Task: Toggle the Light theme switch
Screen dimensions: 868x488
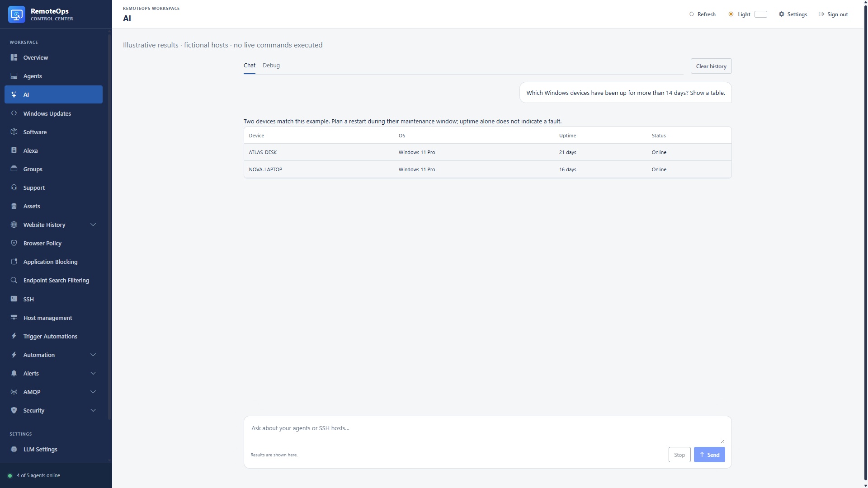Action: click(x=761, y=14)
